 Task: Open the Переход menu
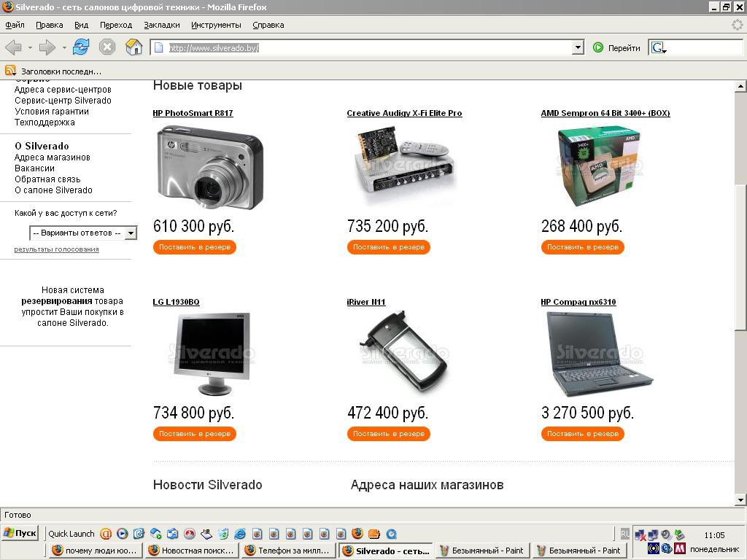pos(116,25)
